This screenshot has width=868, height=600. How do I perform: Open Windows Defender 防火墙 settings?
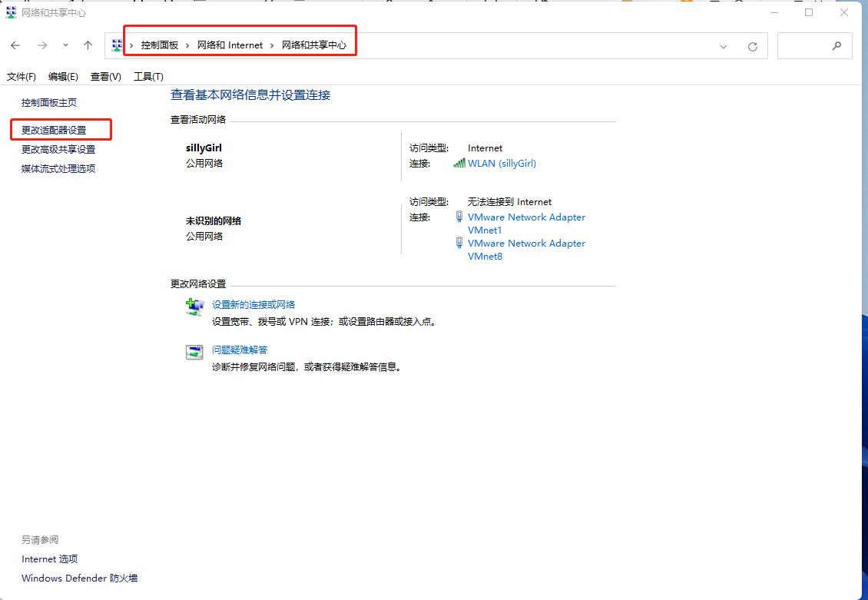click(x=78, y=578)
